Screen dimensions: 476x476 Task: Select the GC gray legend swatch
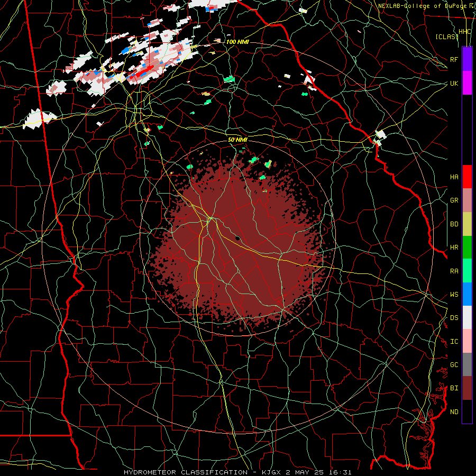coord(467,364)
